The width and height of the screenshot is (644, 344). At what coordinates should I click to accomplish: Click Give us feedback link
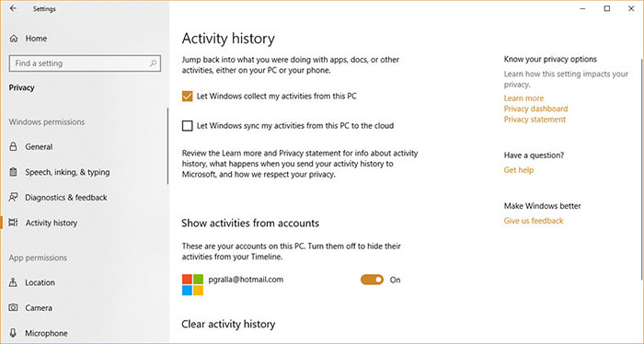[x=534, y=221]
